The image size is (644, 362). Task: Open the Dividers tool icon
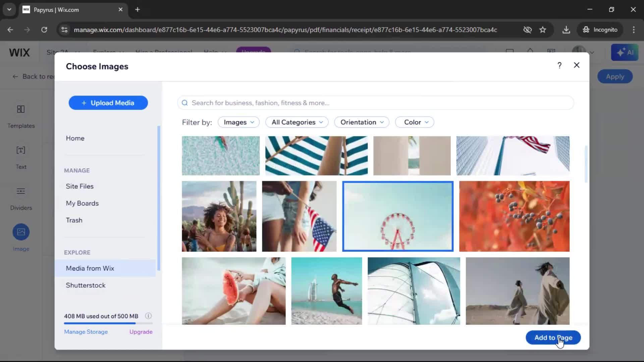(21, 191)
